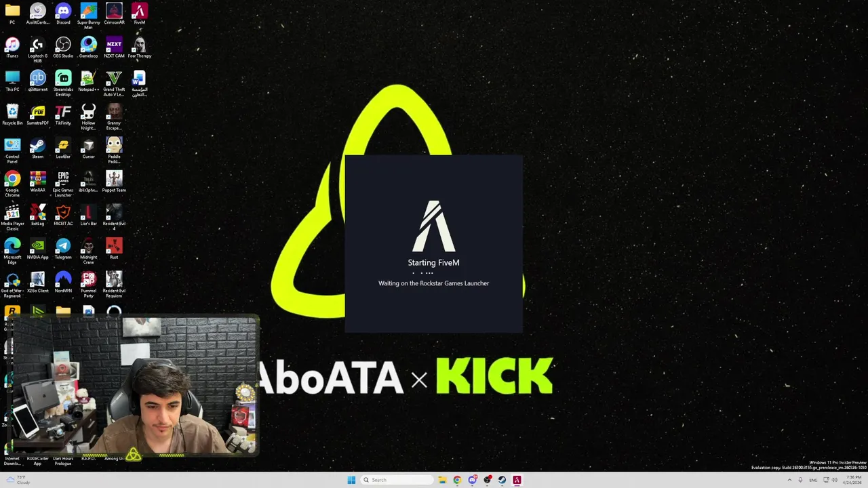
Task: Open Control Panel desktop icon
Action: (12, 150)
